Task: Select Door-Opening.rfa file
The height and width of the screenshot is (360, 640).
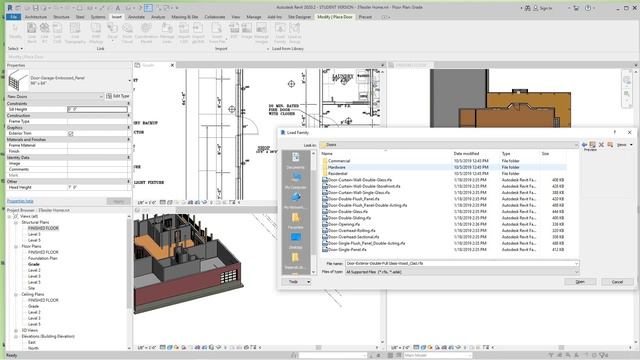Action: pos(344,224)
